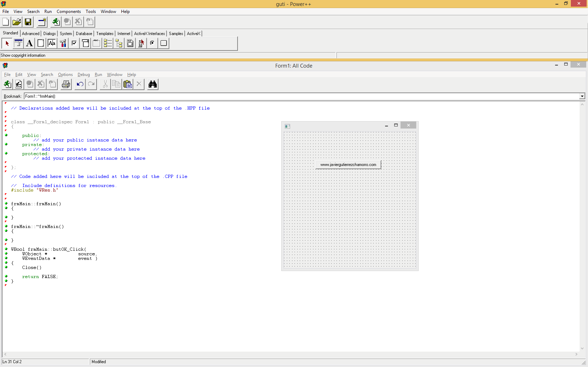Print the code with the printer icon

66,84
